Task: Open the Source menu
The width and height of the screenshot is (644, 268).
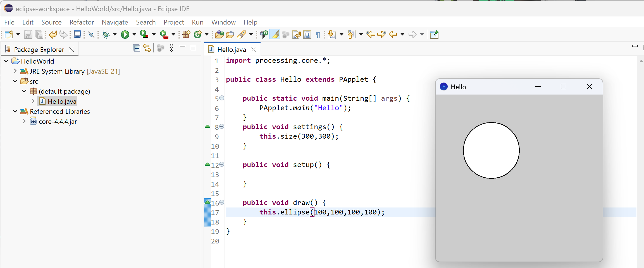Action: [x=51, y=22]
